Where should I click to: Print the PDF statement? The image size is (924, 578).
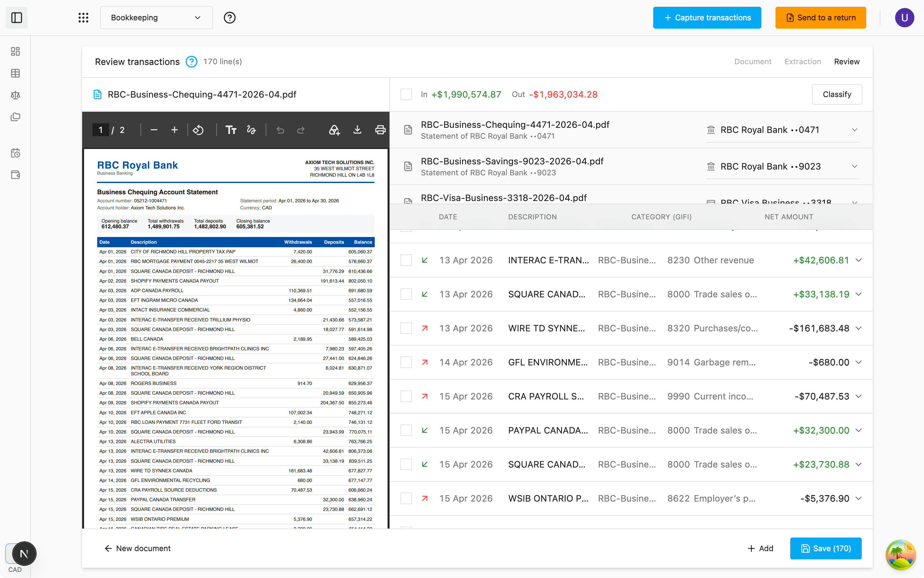pyautogui.click(x=380, y=130)
